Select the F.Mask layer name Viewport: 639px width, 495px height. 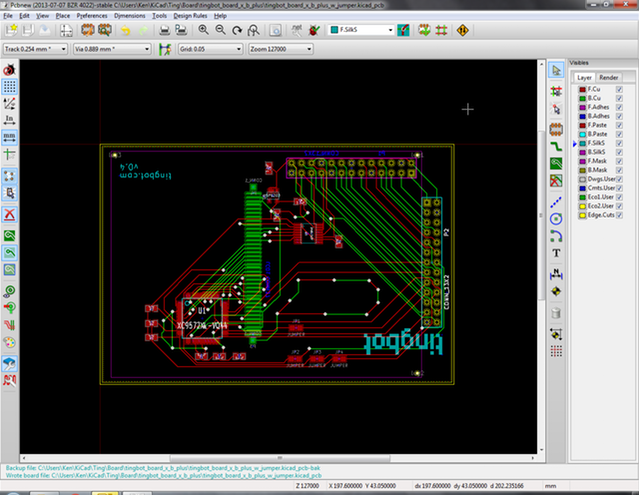pyautogui.click(x=597, y=161)
